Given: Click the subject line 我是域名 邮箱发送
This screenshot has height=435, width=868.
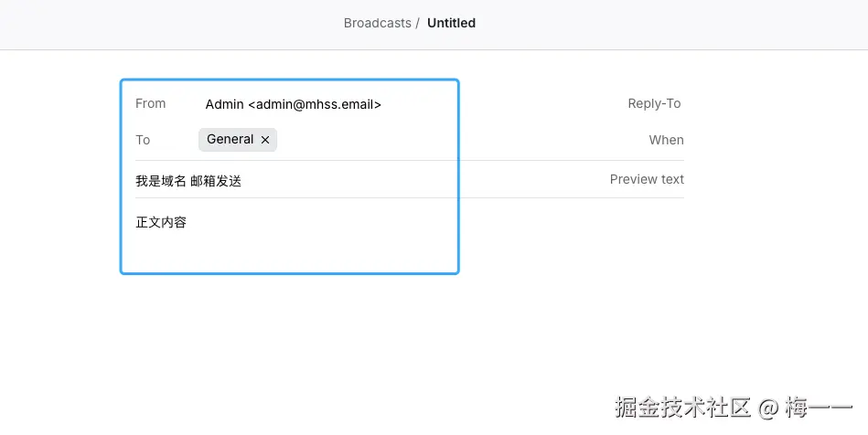Looking at the screenshot, I should [x=188, y=181].
